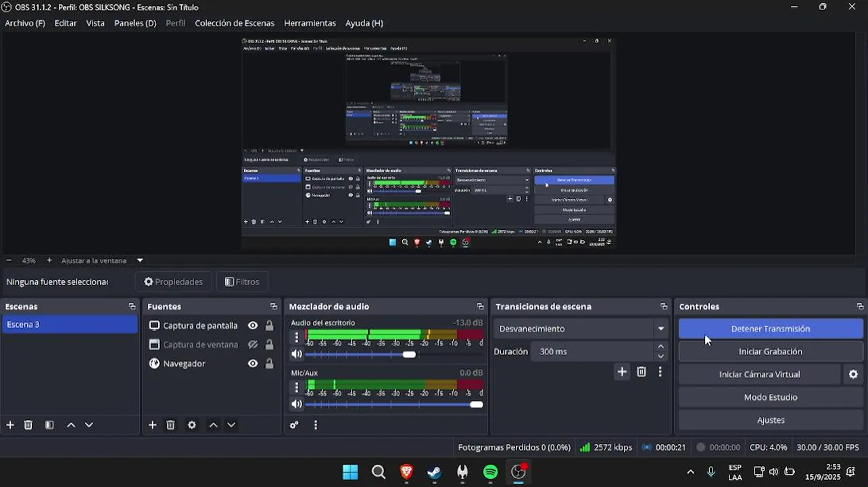Add a new scene with plus icon
This screenshot has width=868, height=487.
(10, 425)
